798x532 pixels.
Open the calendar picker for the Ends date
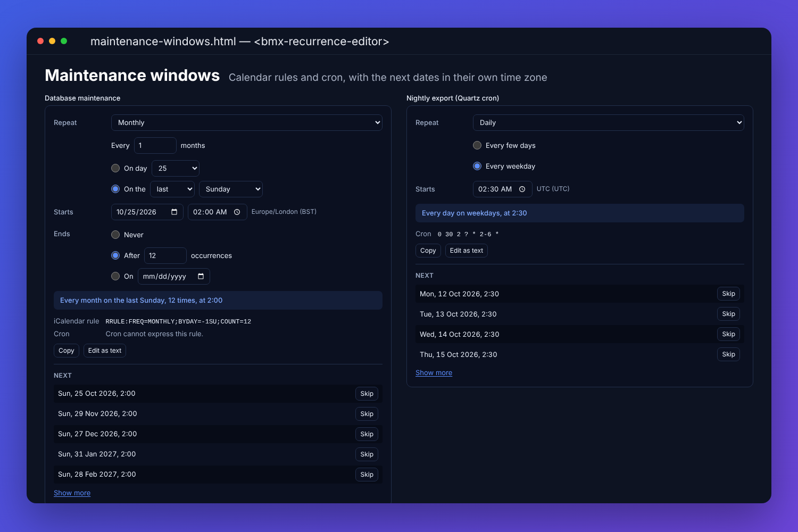[201, 276]
